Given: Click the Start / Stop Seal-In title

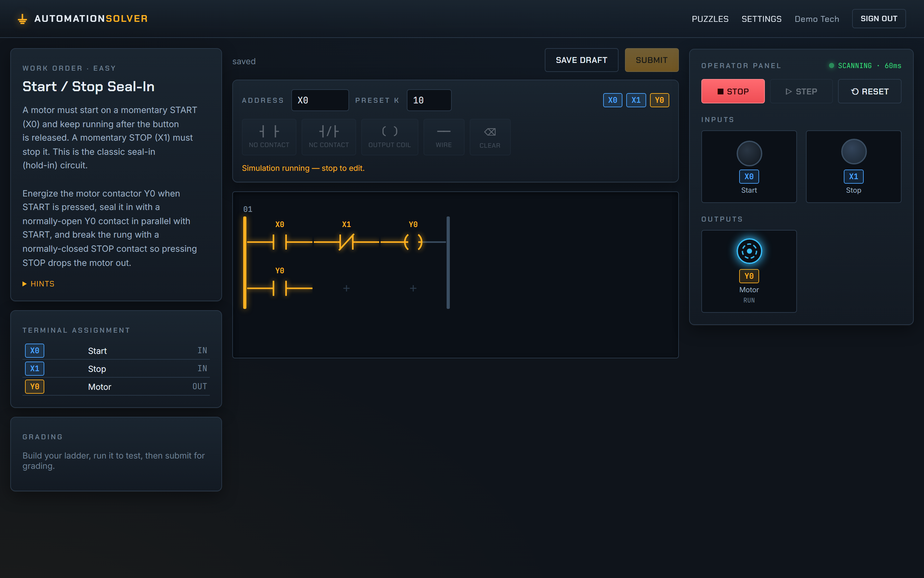Looking at the screenshot, I should click(x=89, y=87).
